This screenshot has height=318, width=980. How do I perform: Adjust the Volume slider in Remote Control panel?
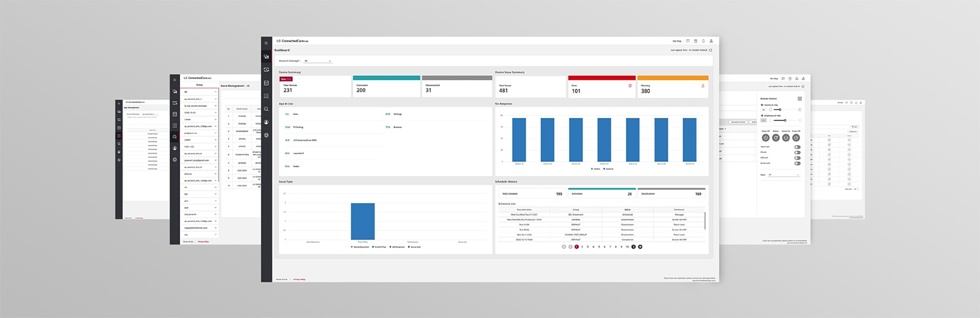tap(785, 109)
